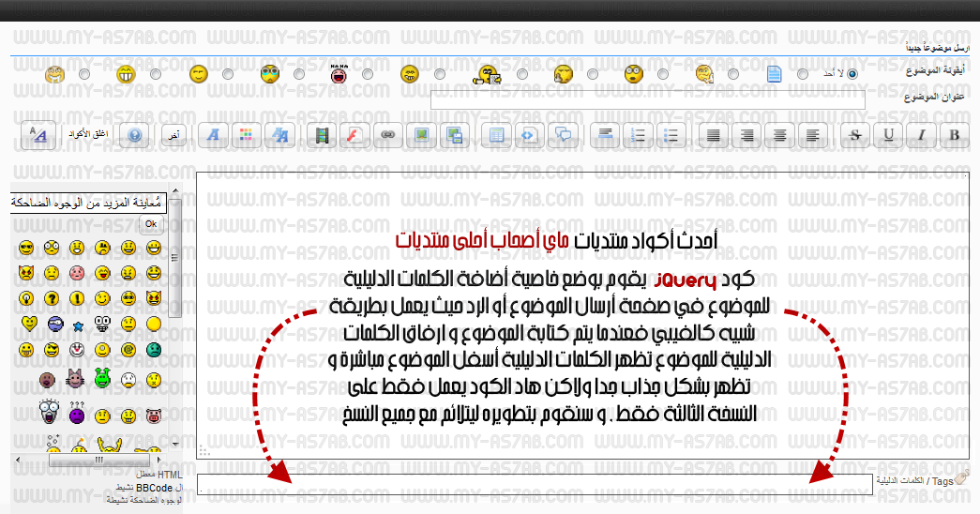Click Ok button in smiley panel
Viewport: 980px width, 514px height.
tap(151, 224)
